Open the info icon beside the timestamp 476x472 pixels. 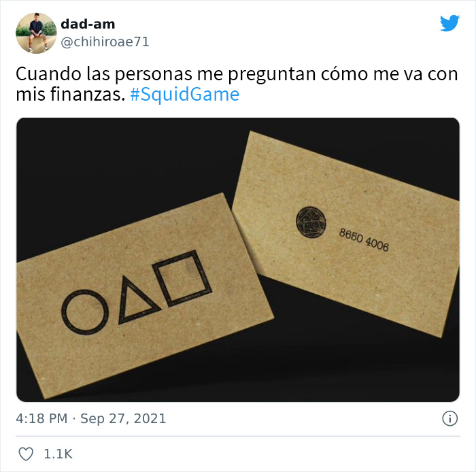pos(449,418)
